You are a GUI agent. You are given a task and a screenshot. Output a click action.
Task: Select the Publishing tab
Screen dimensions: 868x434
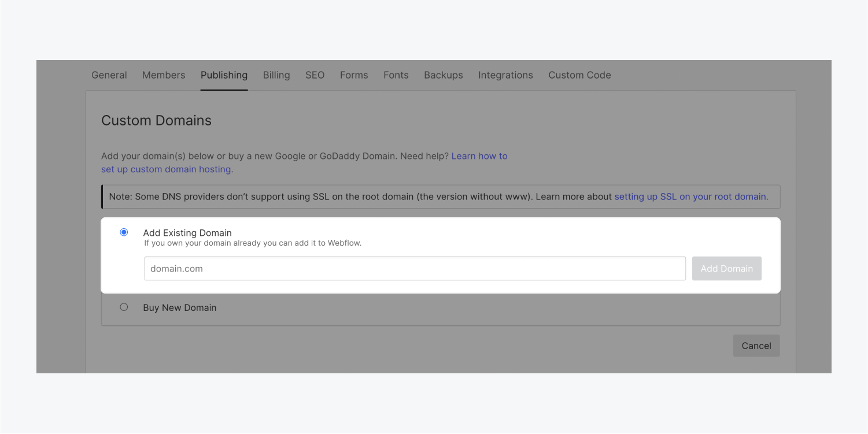point(224,75)
